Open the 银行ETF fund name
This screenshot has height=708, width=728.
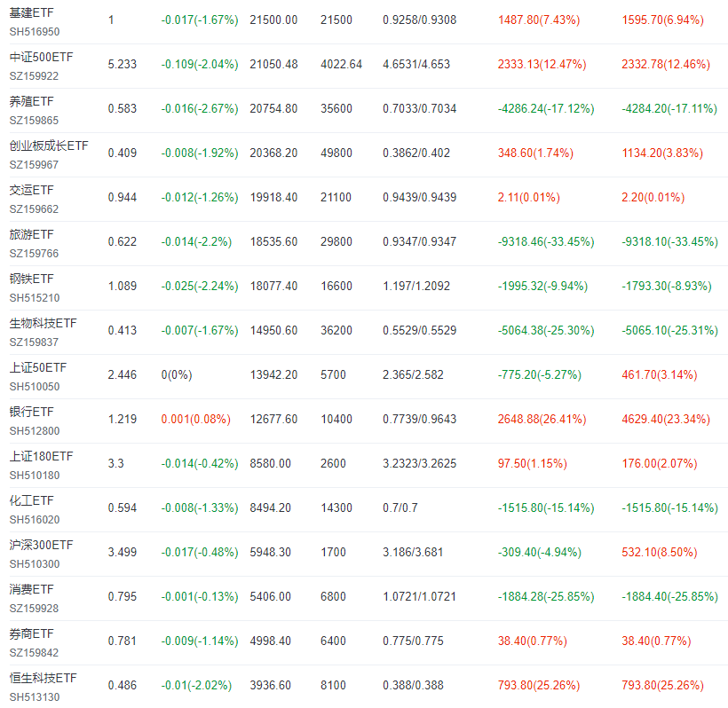(32, 412)
